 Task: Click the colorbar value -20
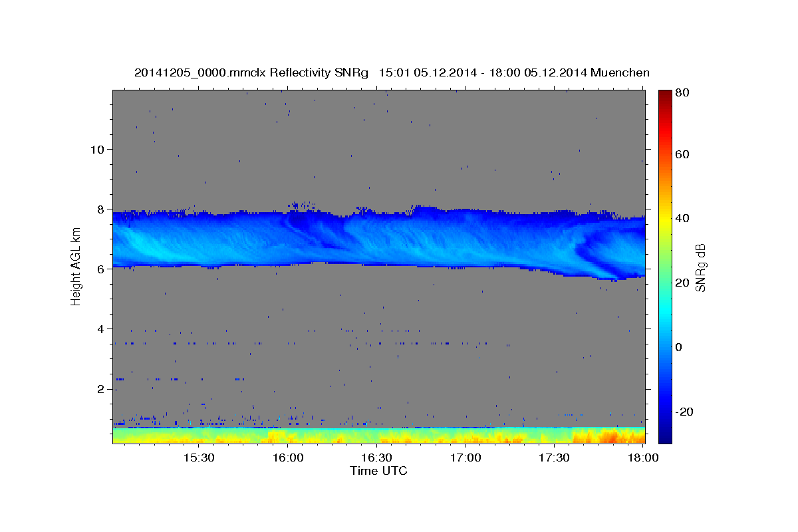pos(683,412)
